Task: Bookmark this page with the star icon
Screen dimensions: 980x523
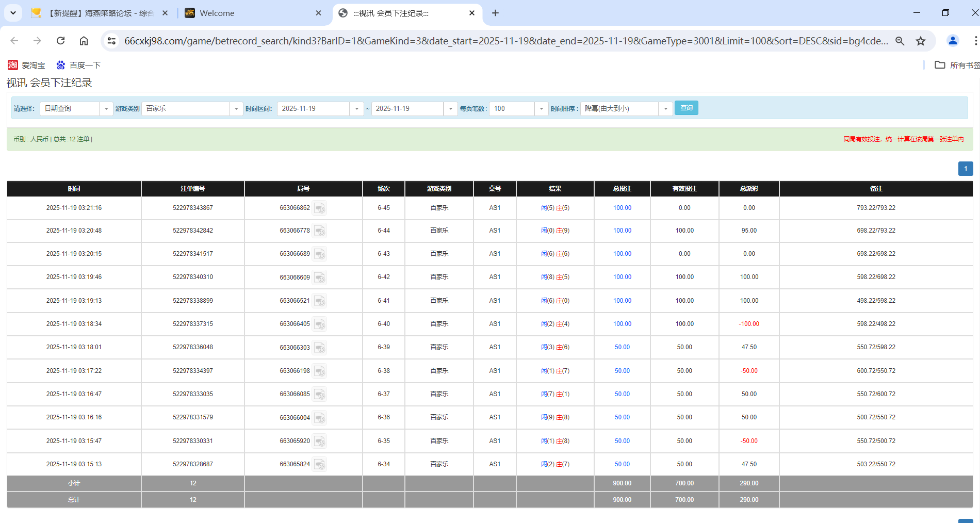Action: pyautogui.click(x=921, y=41)
